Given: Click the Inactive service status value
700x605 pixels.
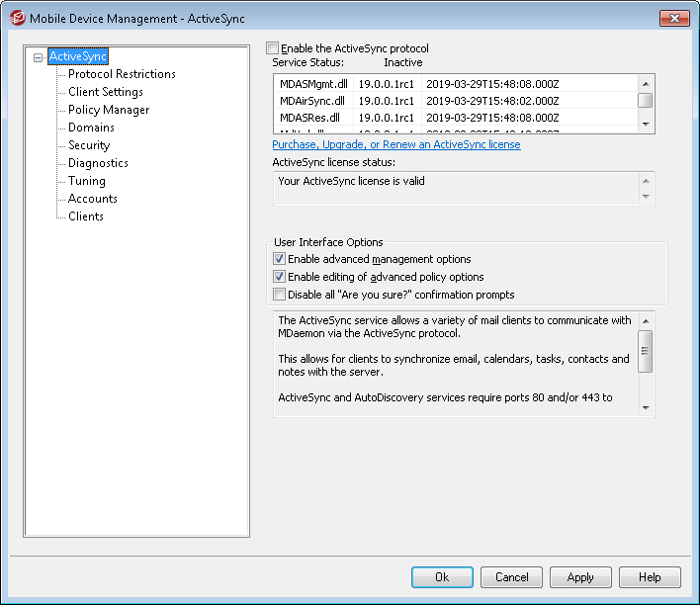Looking at the screenshot, I should (x=403, y=62).
